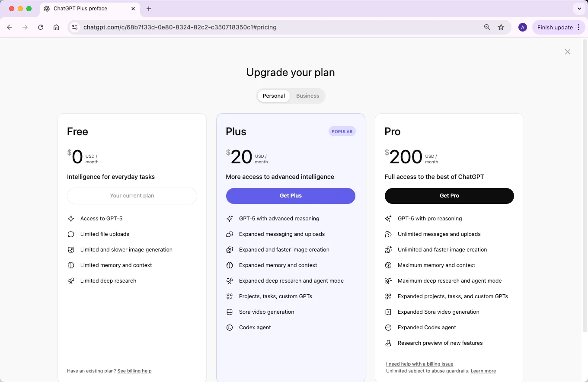Click the flask icon beside Research preview of new features
Image resolution: width=588 pixels, height=382 pixels.
point(388,343)
